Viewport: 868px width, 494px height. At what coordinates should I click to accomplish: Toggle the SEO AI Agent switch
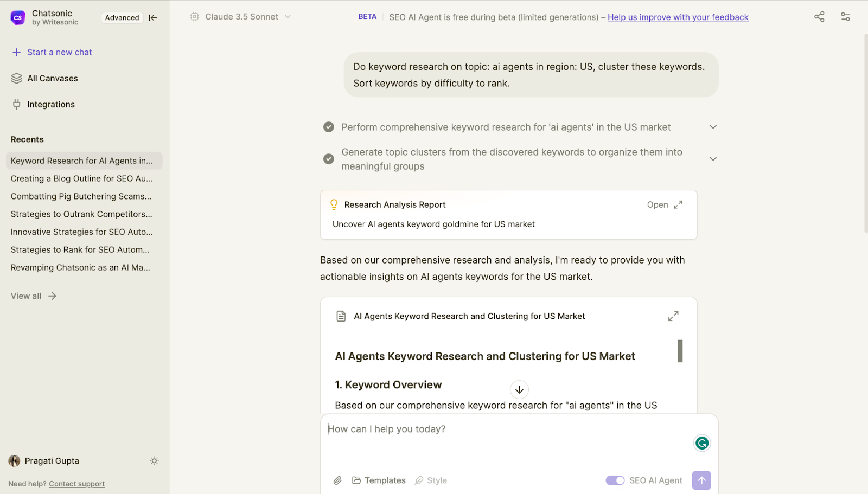pos(615,480)
